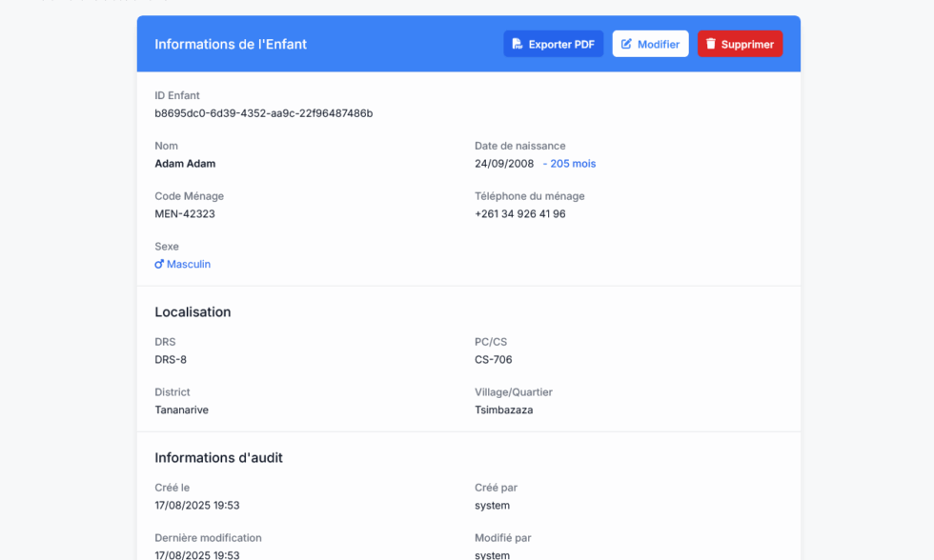934x560 pixels.
Task: Click the child's name Adam Adam
Action: [x=185, y=164]
